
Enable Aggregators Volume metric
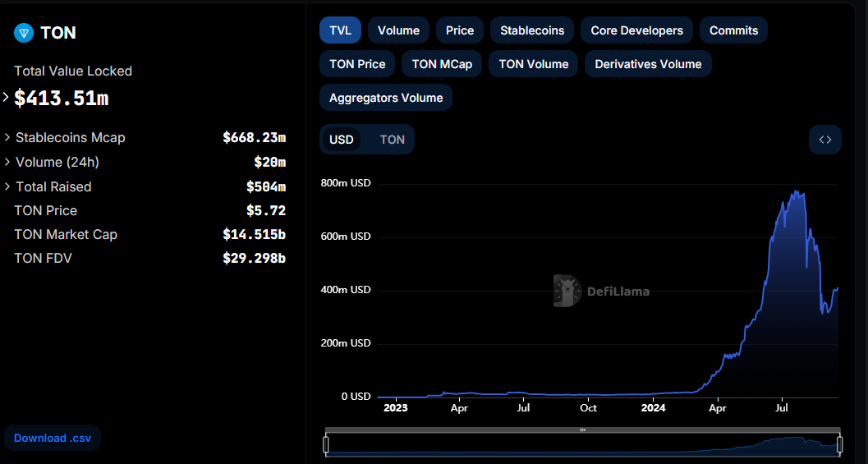pos(386,98)
